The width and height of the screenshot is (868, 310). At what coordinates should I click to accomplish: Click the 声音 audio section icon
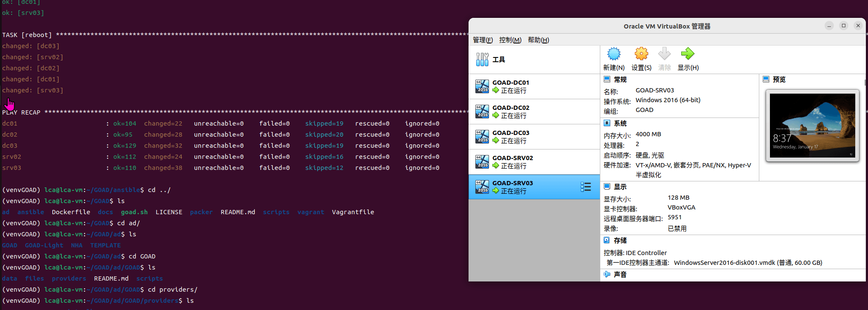coord(607,274)
